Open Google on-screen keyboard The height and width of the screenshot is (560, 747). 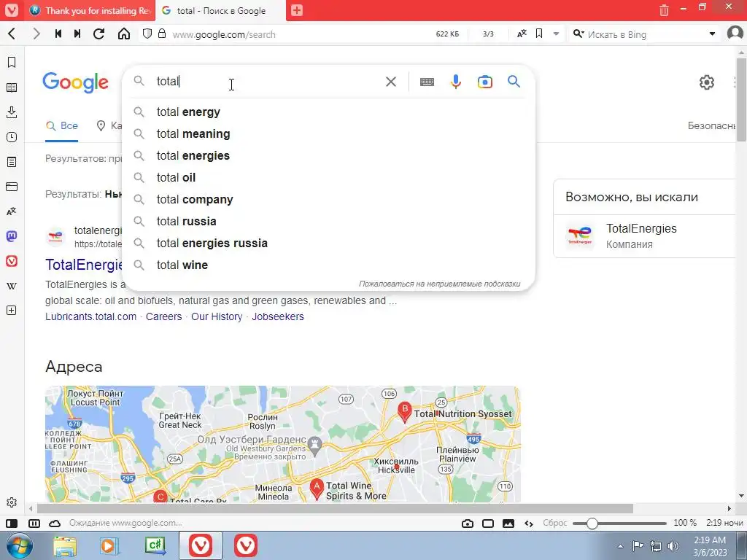click(427, 82)
